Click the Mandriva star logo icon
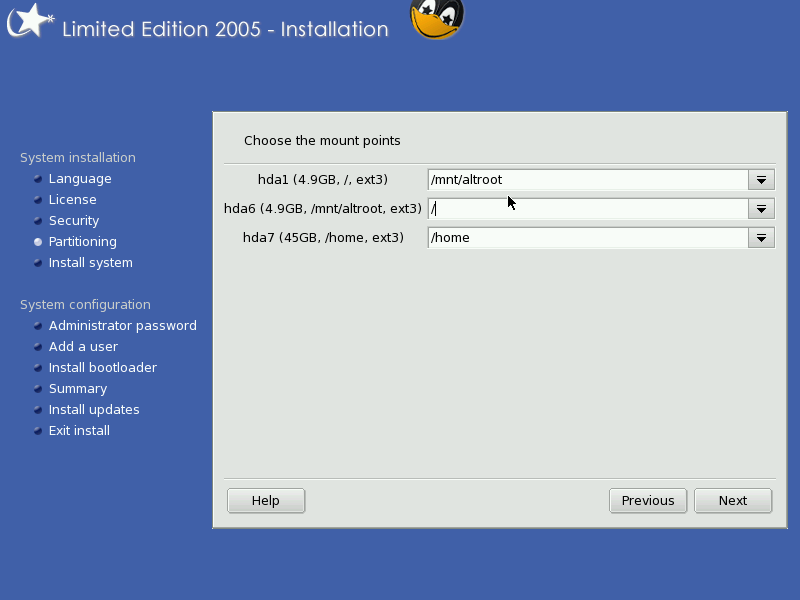 pyautogui.click(x=30, y=21)
